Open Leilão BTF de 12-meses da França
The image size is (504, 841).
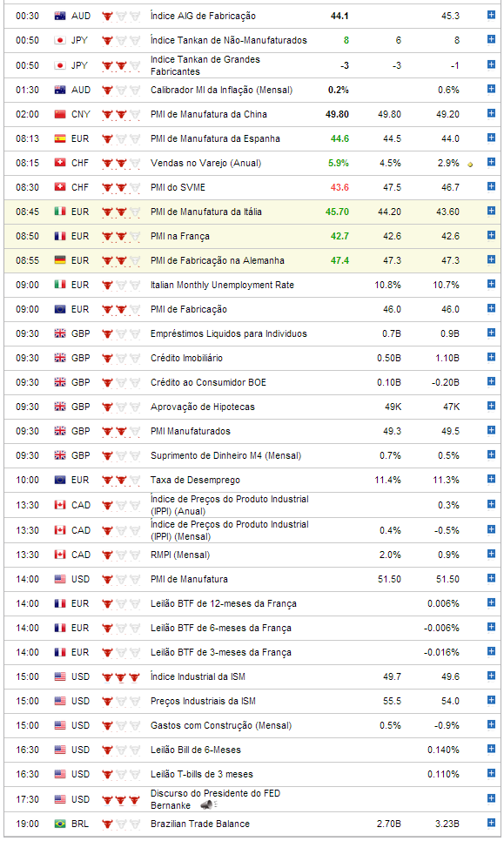[224, 604]
